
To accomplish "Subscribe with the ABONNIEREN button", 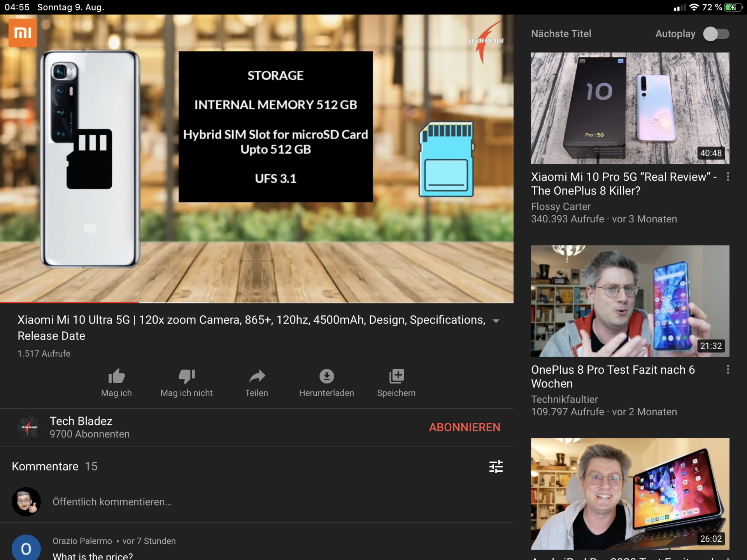I will 465,427.
